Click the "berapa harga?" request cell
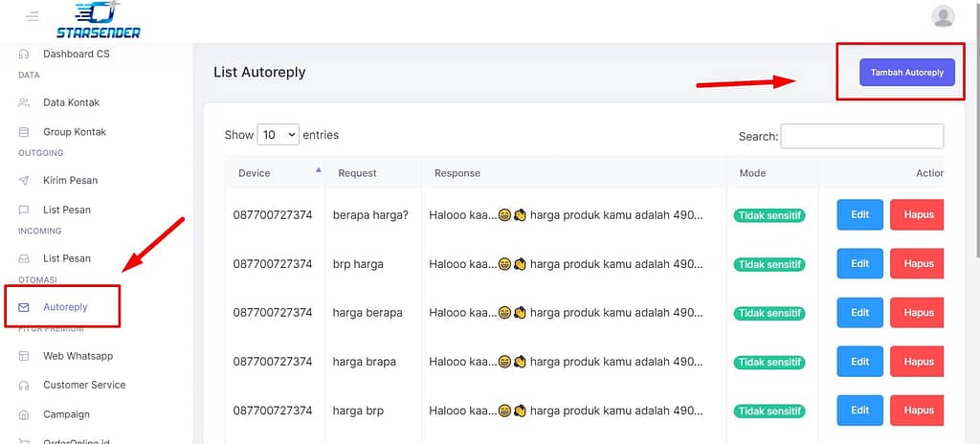 pos(370,214)
